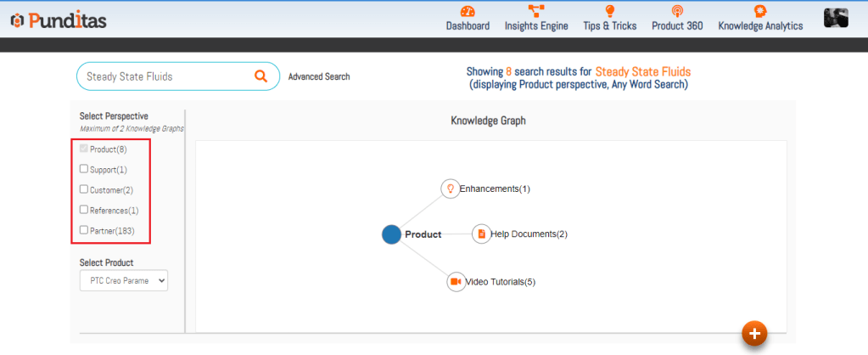
Task: Open the Select Product dropdown
Action: [x=124, y=280]
